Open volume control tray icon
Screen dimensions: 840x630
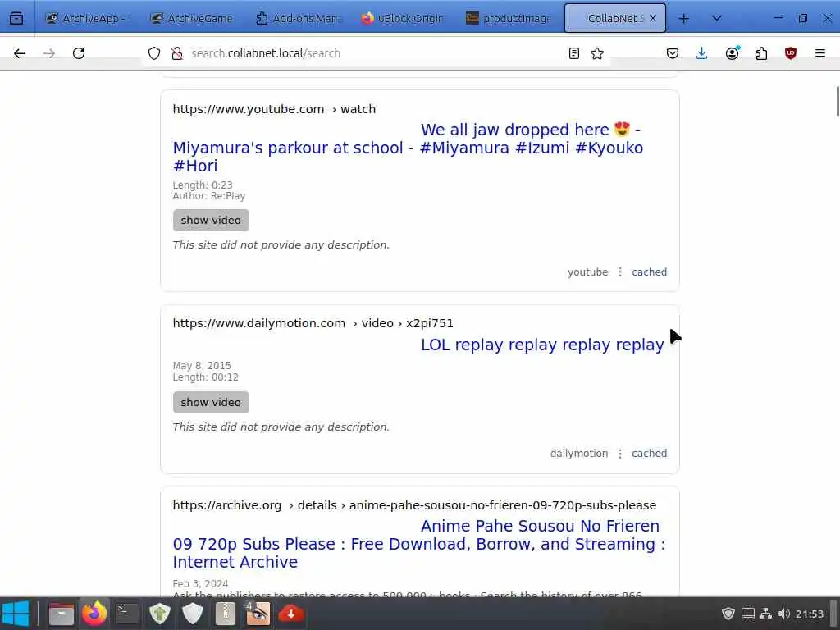pos(784,614)
